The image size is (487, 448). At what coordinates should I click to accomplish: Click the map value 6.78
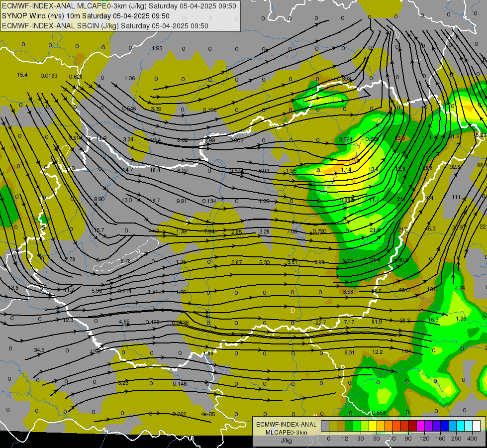[125, 261]
